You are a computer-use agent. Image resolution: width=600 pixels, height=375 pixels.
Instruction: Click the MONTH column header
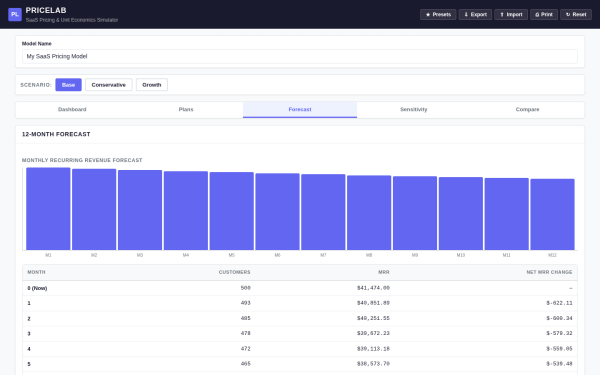coord(36,272)
